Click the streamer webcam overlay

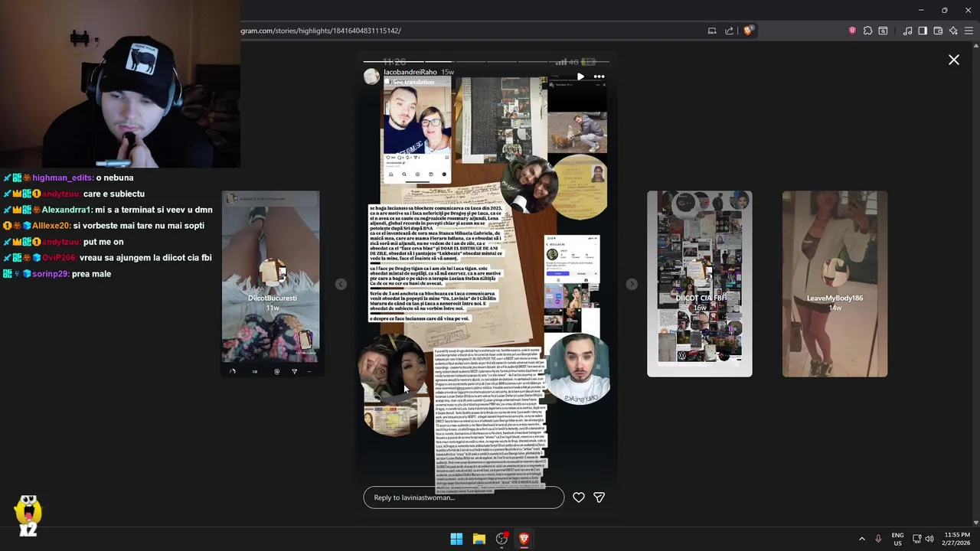click(x=120, y=83)
